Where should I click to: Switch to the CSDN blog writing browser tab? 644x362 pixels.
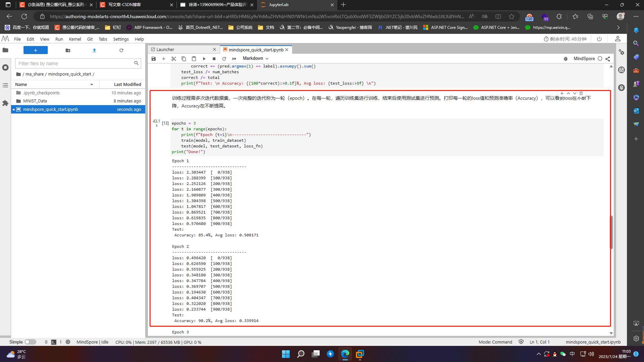coord(136,5)
